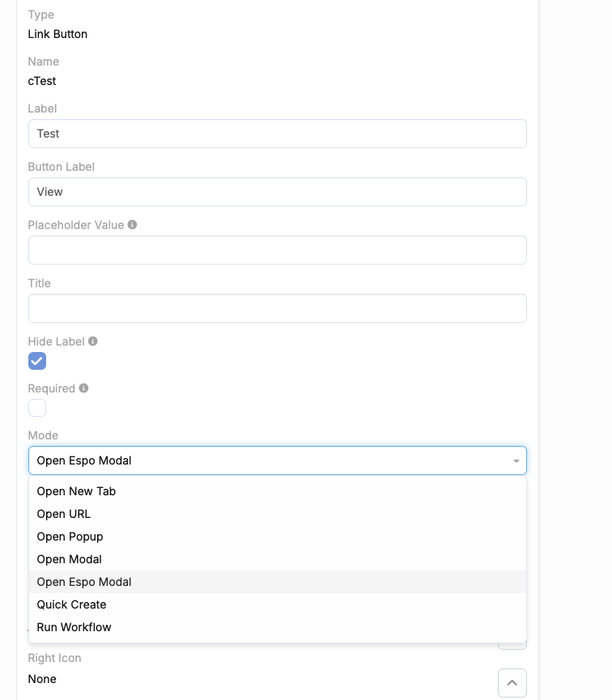Click the Right Icon None value

click(x=42, y=679)
